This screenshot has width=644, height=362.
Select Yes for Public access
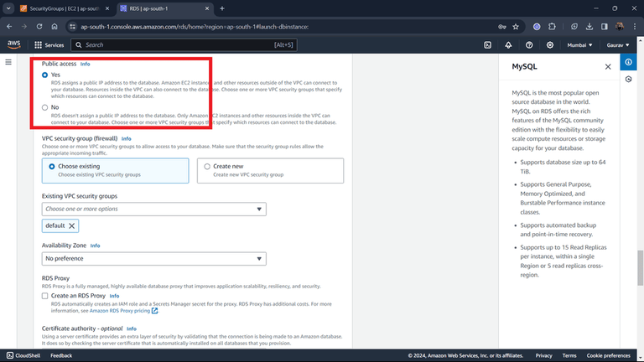tap(44, 75)
